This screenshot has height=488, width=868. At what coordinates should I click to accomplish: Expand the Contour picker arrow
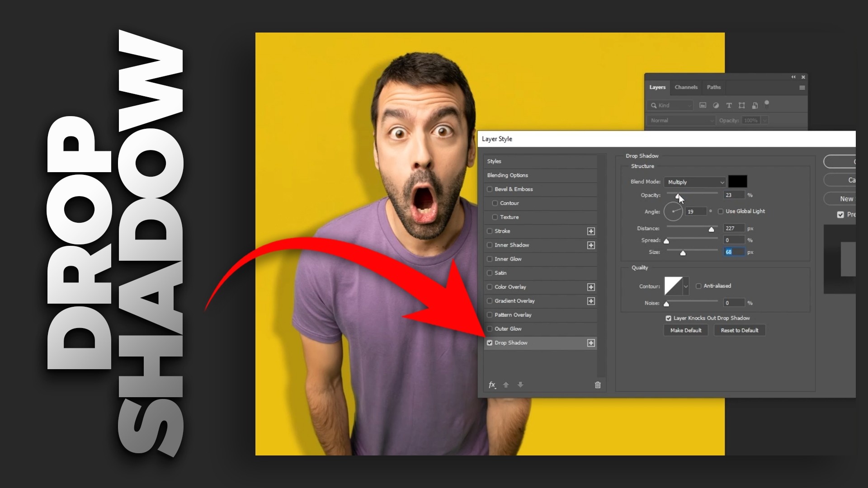point(686,286)
